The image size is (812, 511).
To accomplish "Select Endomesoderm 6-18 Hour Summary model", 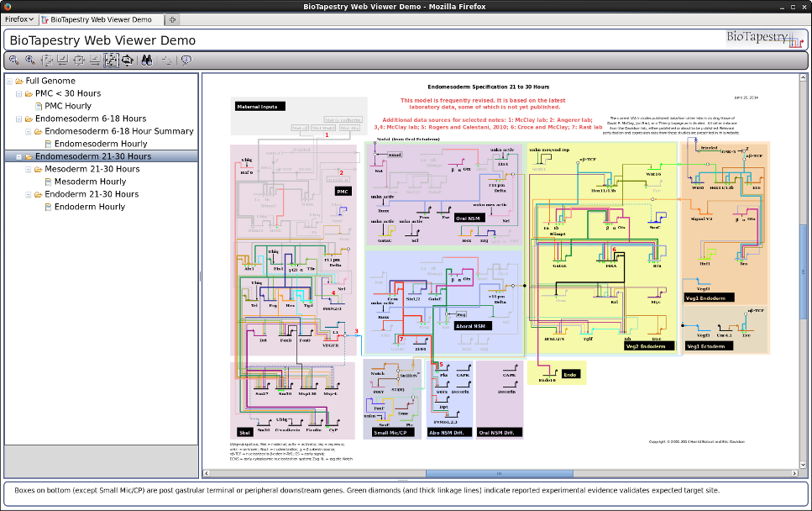I will pos(118,132).
